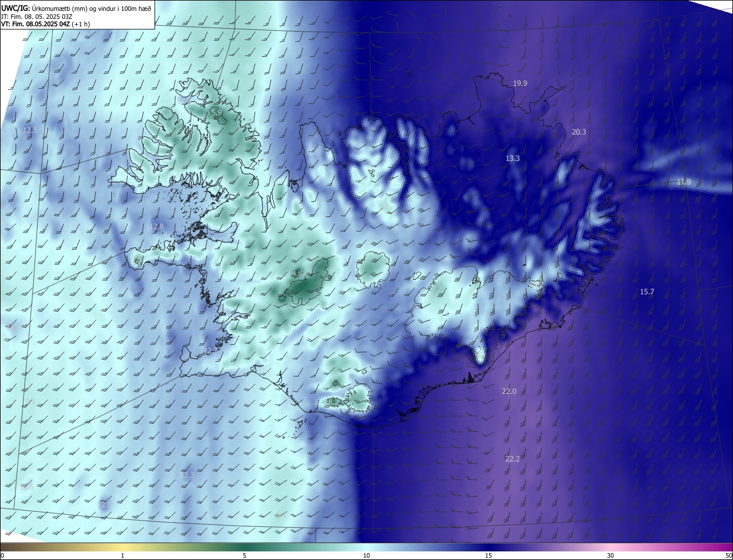
Task: Click the 50 tick on the color scale
Action: coord(728,555)
